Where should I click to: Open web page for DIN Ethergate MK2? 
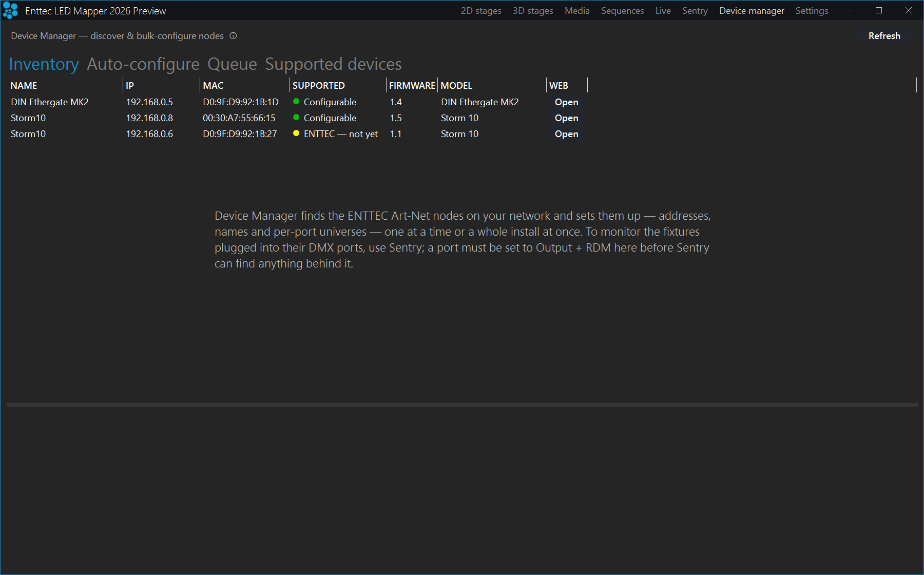pos(566,102)
